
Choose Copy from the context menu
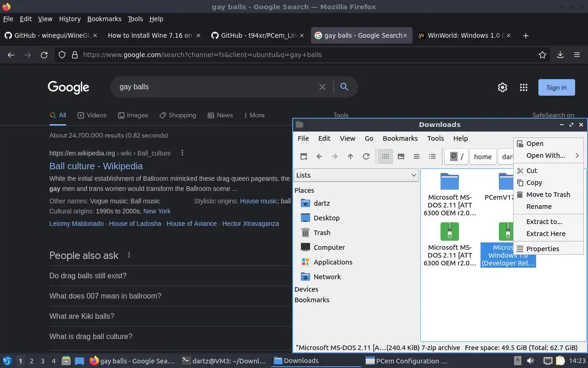(548, 182)
